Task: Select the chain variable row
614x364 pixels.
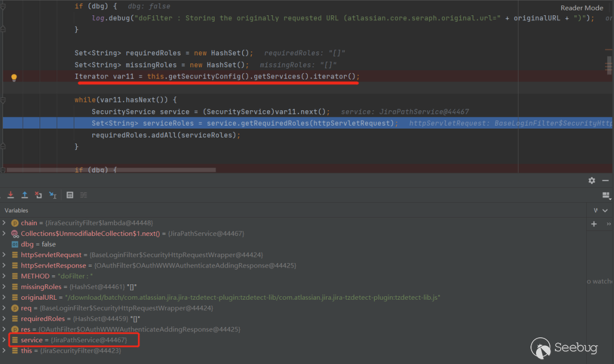Action: point(293,223)
